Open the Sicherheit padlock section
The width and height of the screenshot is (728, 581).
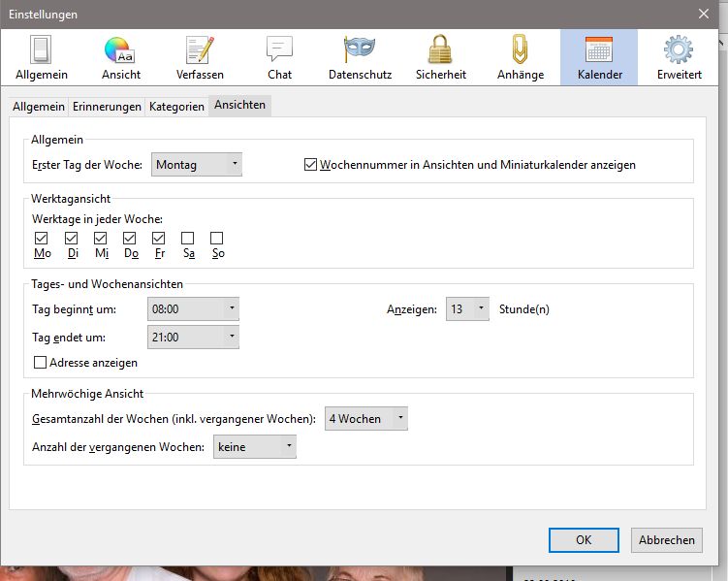(x=440, y=57)
